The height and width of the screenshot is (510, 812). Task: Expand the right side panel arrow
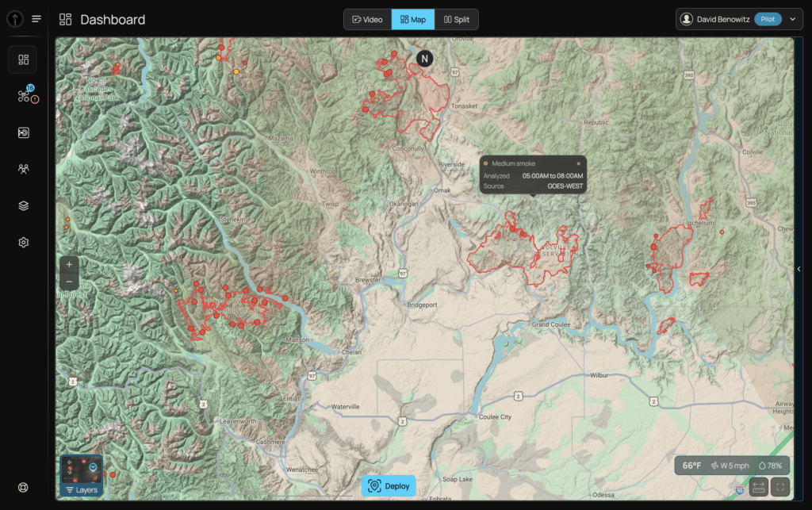tap(799, 269)
